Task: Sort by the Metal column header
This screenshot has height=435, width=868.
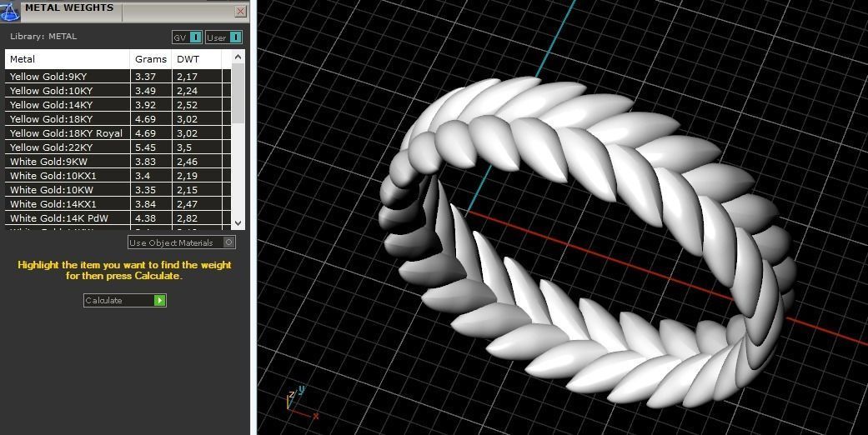Action: click(x=68, y=59)
